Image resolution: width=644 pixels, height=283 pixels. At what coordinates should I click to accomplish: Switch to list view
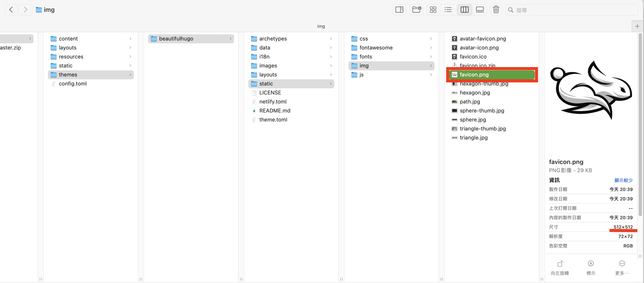448,10
